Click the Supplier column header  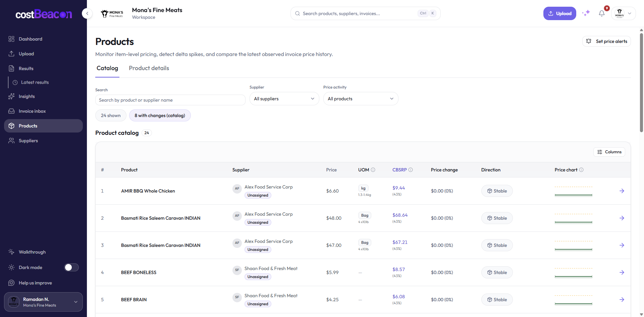(241, 170)
